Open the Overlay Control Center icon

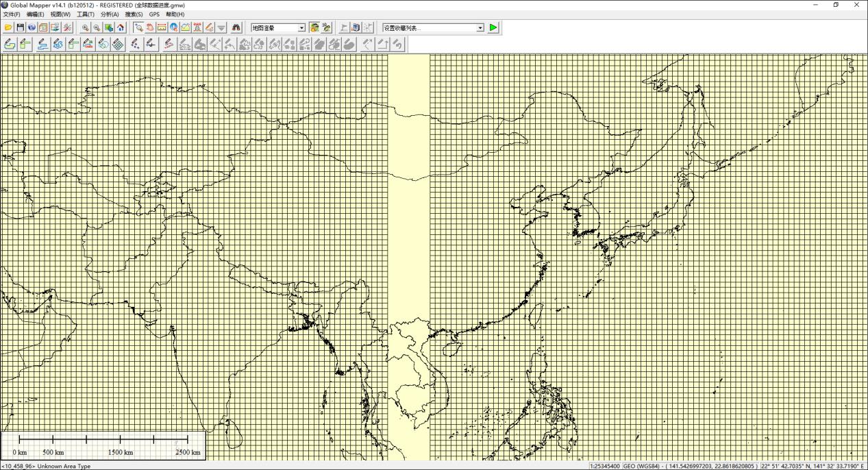44,27
